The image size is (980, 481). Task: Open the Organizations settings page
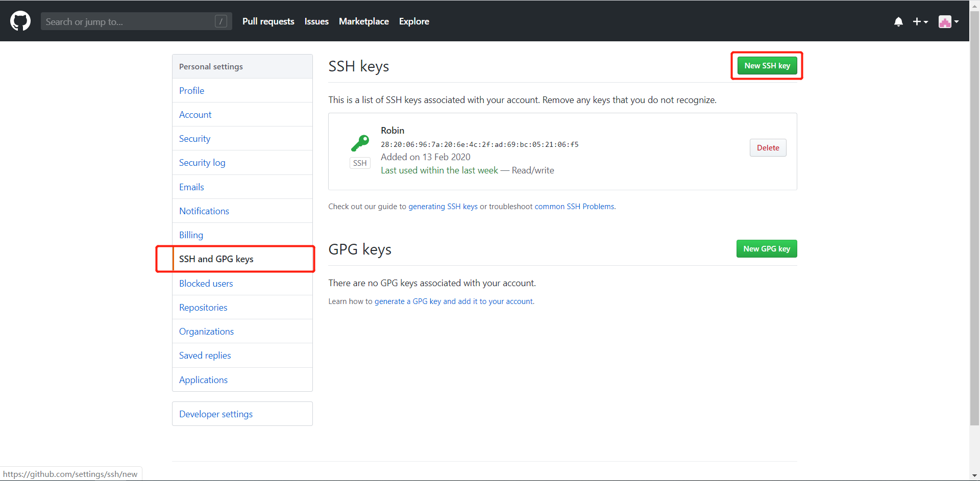[242, 332]
